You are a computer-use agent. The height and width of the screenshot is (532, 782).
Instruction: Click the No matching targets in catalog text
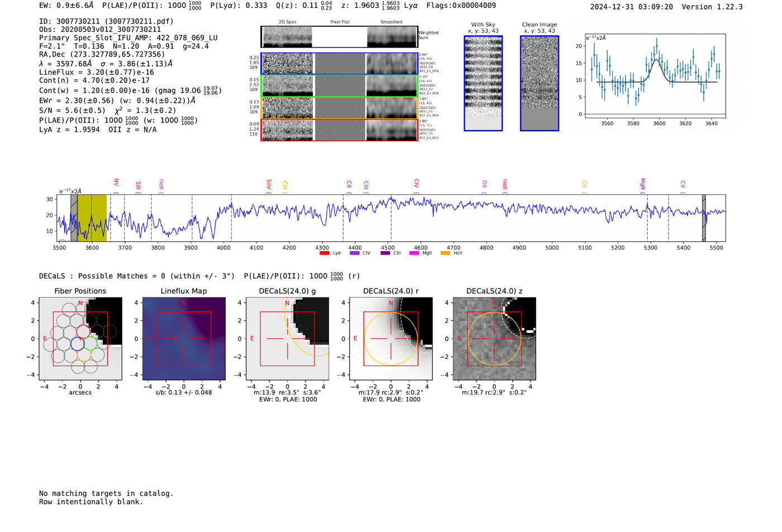(x=106, y=493)
